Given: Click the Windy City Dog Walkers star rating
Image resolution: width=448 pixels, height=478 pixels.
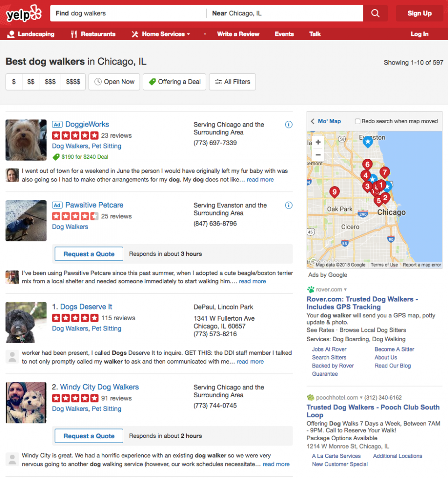Looking at the screenshot, I should 75,398.
